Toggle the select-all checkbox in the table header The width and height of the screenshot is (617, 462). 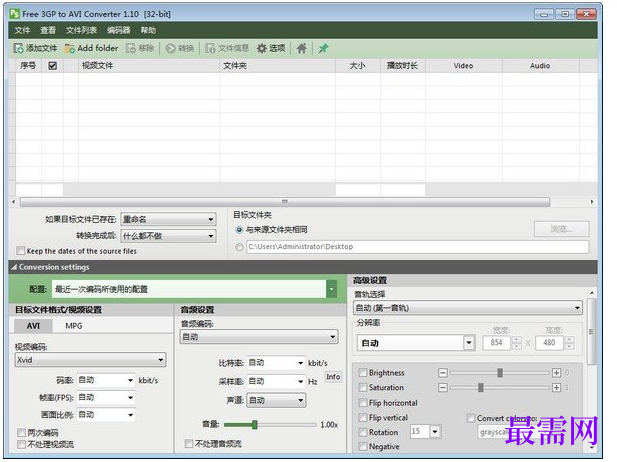click(x=52, y=66)
